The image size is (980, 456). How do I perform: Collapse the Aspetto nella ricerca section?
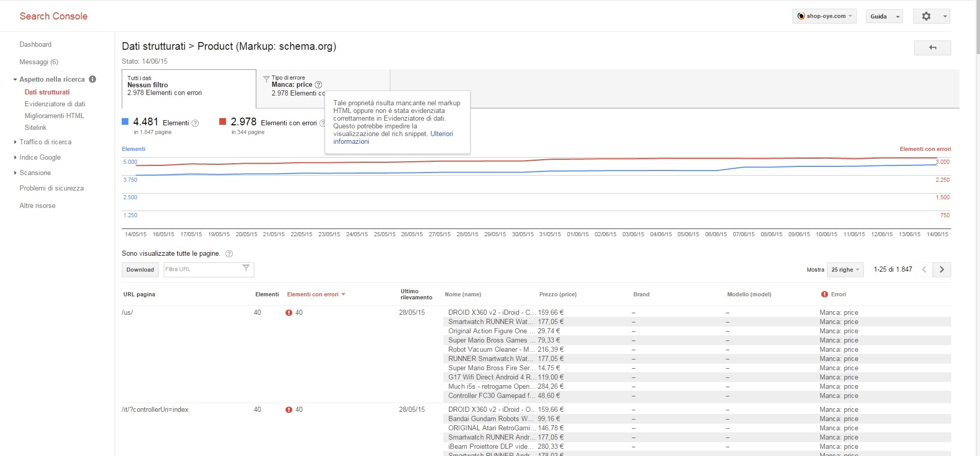pyautogui.click(x=15, y=80)
